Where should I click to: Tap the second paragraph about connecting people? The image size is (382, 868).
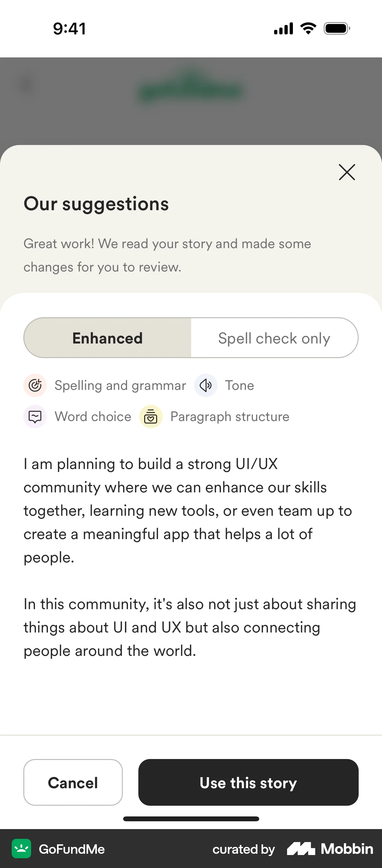[x=190, y=627]
